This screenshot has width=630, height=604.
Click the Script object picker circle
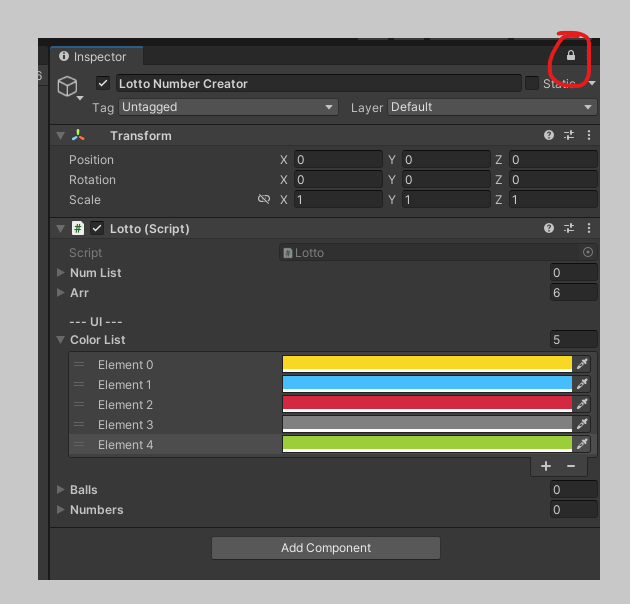click(587, 252)
